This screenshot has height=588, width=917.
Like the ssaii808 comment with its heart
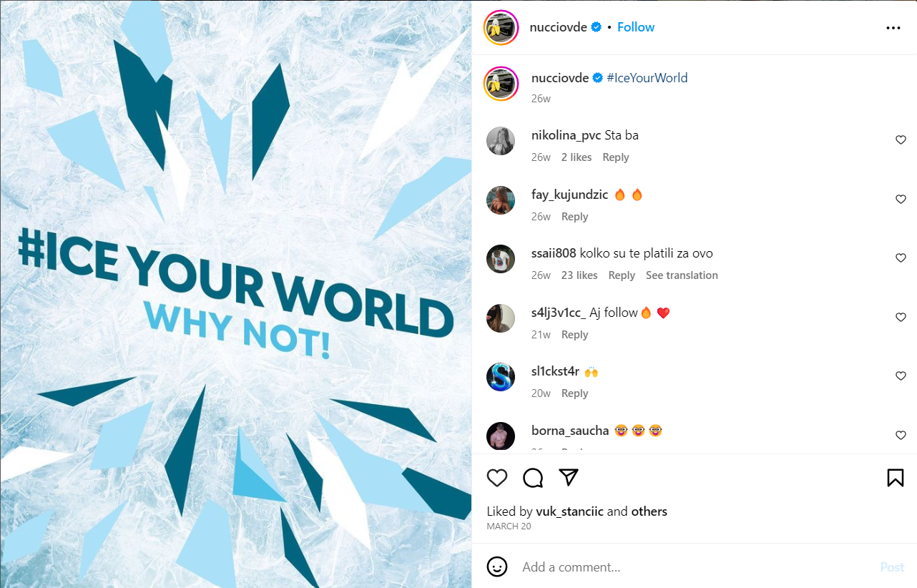pyautogui.click(x=901, y=258)
